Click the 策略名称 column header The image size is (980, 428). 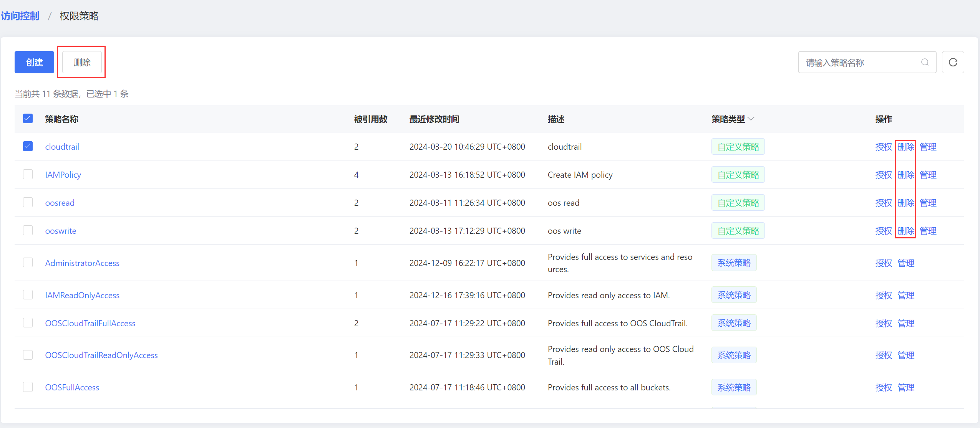coord(61,119)
